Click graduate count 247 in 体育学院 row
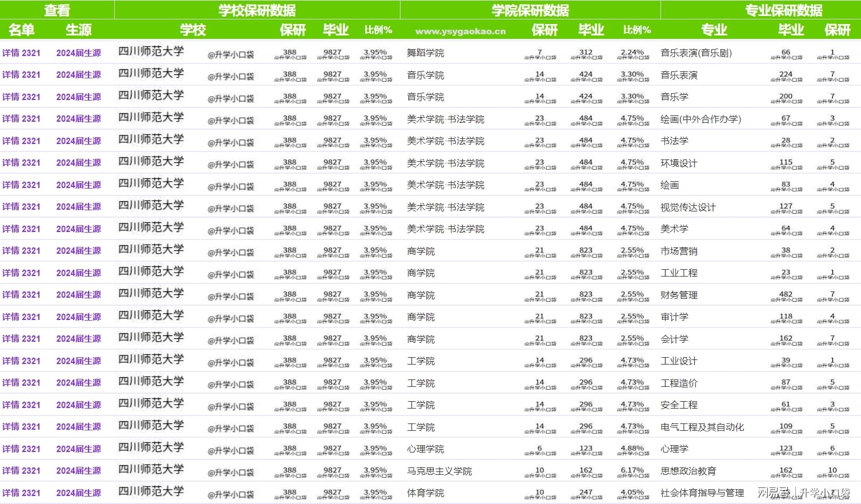The image size is (861, 504). pos(586,493)
